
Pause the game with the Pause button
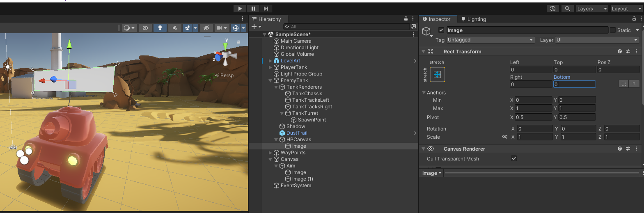253,9
